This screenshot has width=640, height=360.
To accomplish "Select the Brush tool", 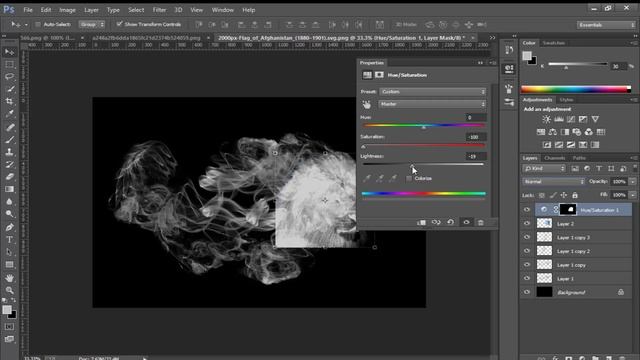I will point(9,140).
